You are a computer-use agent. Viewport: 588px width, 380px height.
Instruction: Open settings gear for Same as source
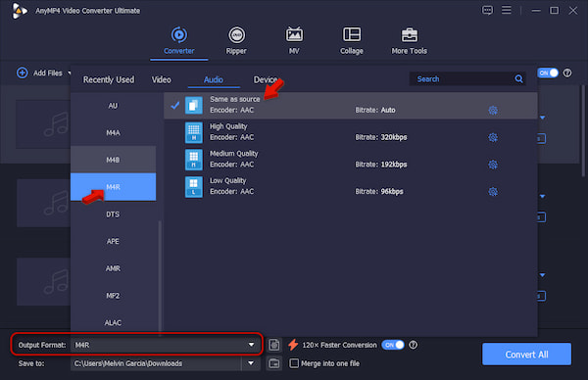click(493, 110)
